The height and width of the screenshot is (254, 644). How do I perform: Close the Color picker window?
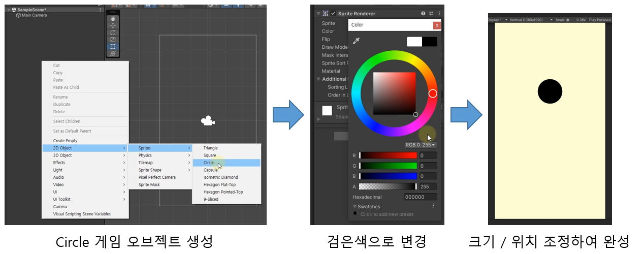[x=436, y=25]
